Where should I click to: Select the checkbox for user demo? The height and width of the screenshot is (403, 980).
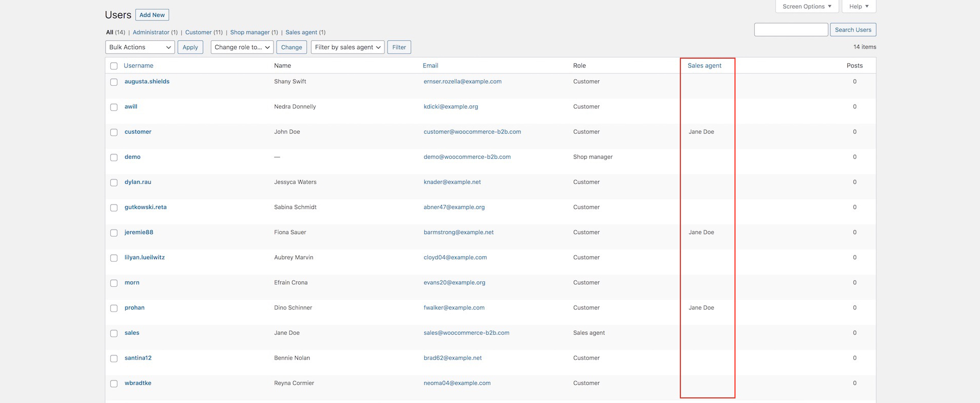pos(114,158)
